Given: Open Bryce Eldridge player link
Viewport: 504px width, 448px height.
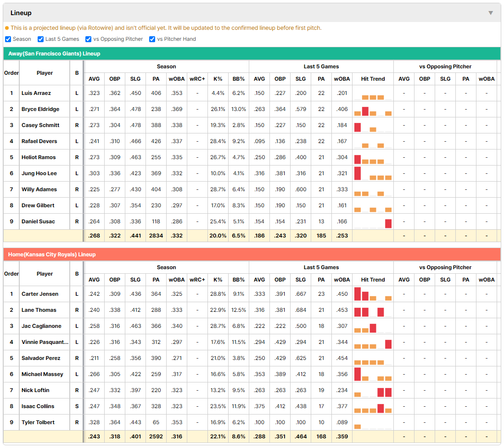Looking at the screenshot, I should click(x=40, y=109).
